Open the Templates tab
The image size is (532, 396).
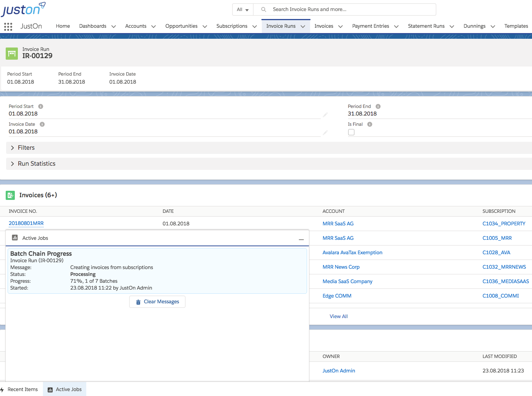click(x=516, y=26)
